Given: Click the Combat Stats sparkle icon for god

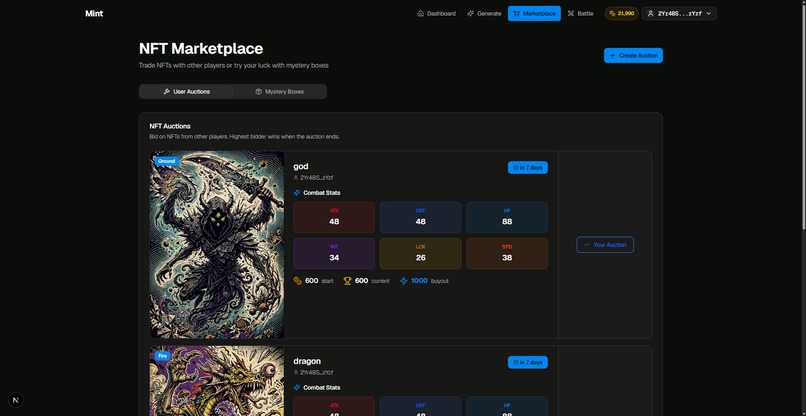Looking at the screenshot, I should coord(297,193).
